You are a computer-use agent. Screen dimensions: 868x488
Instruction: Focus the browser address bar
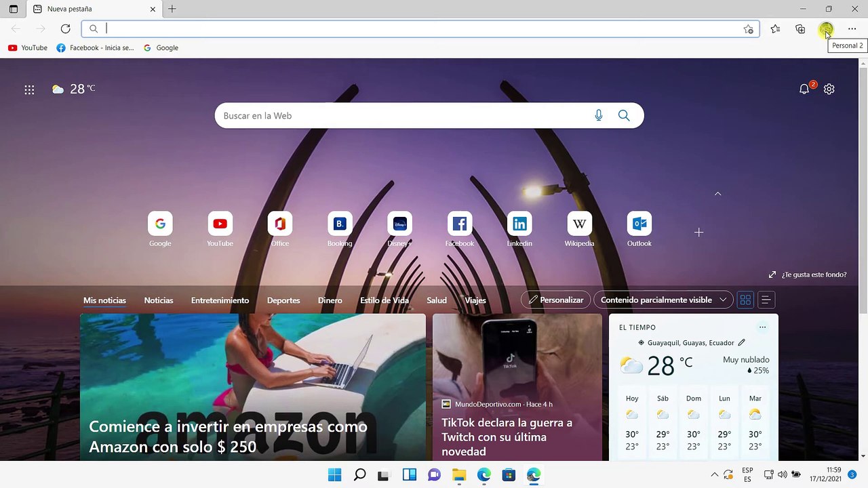coord(420,28)
